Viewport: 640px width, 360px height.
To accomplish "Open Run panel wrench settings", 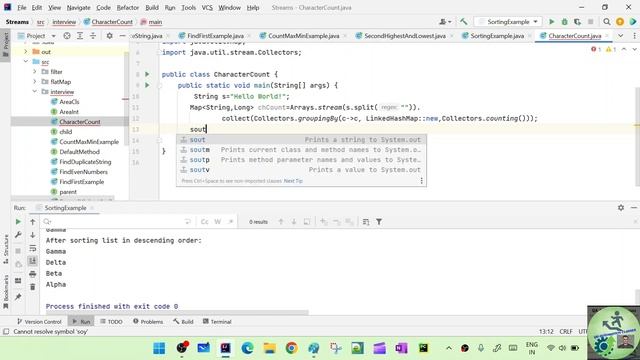I will pyautogui.click(x=18, y=235).
